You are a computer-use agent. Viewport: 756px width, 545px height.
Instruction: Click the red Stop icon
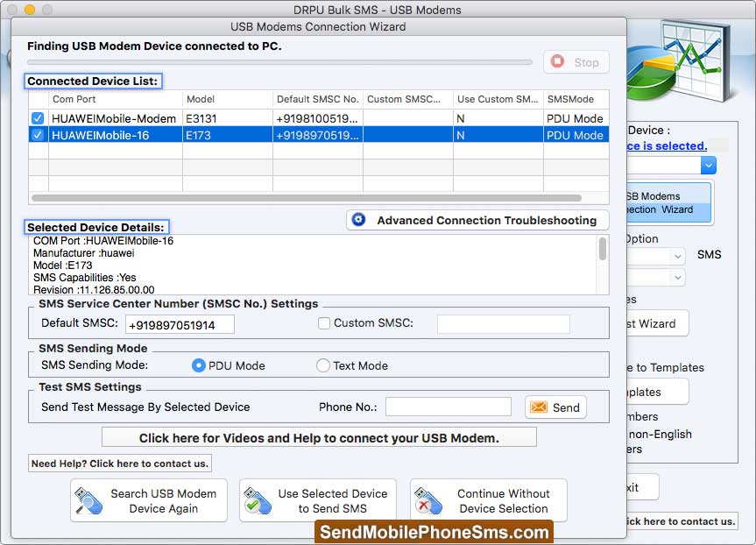pyautogui.click(x=557, y=61)
